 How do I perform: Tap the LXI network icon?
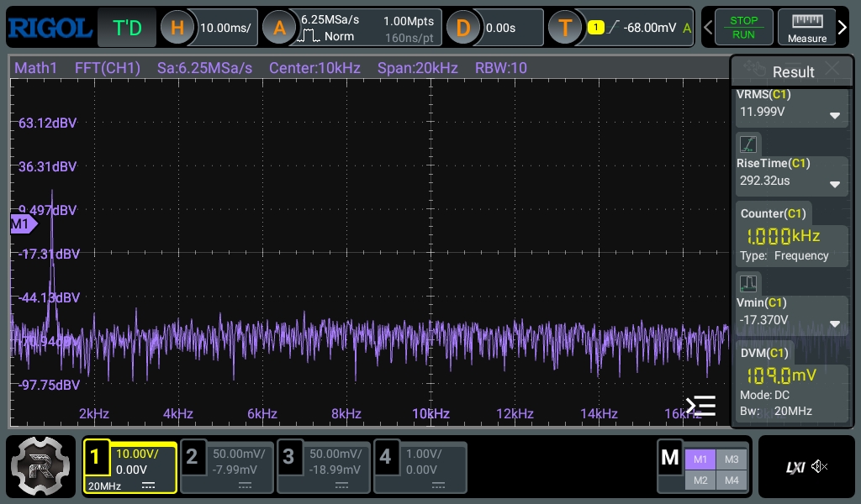pyautogui.click(x=795, y=467)
